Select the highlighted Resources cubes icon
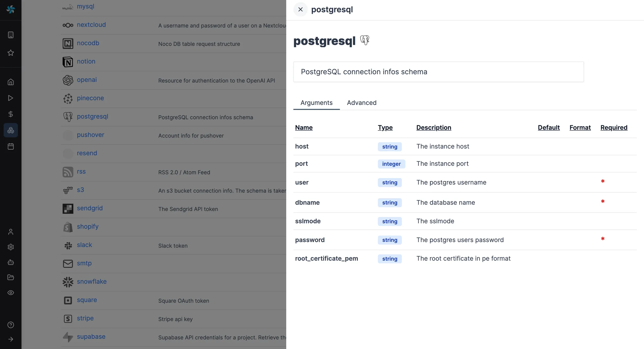Image resolution: width=644 pixels, height=349 pixels. [x=11, y=130]
